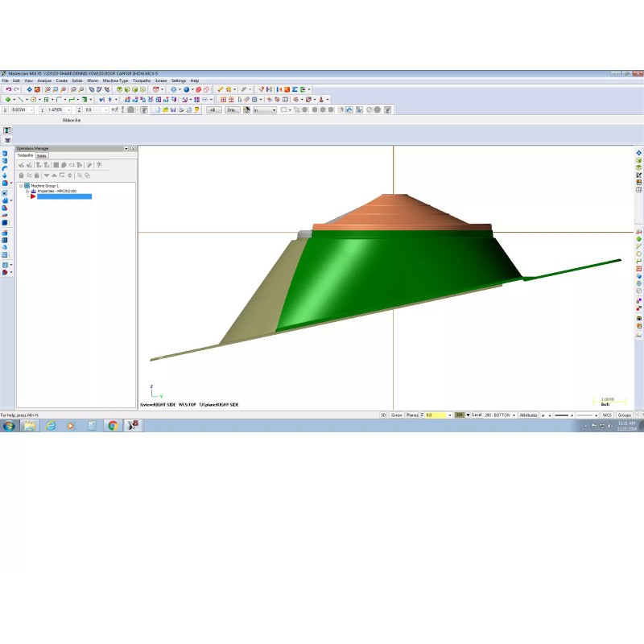Toggle the Y coordinate lock button
This screenshot has width=644, height=644.
point(42,110)
